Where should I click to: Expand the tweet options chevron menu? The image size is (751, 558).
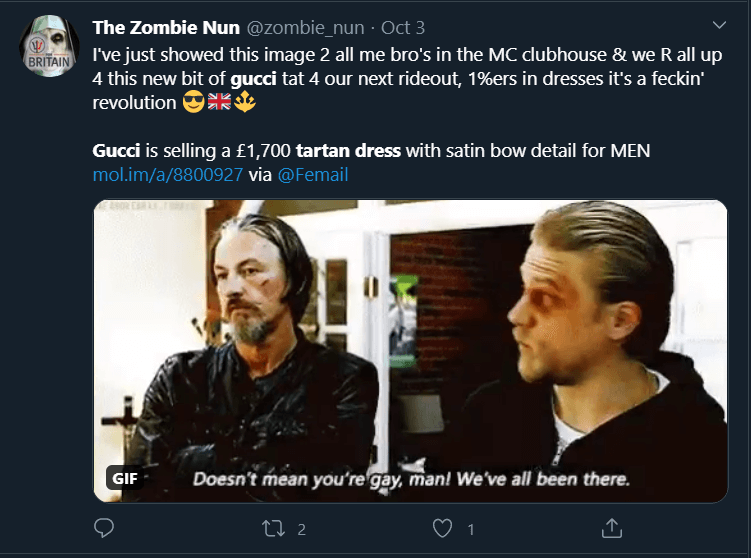click(x=718, y=25)
